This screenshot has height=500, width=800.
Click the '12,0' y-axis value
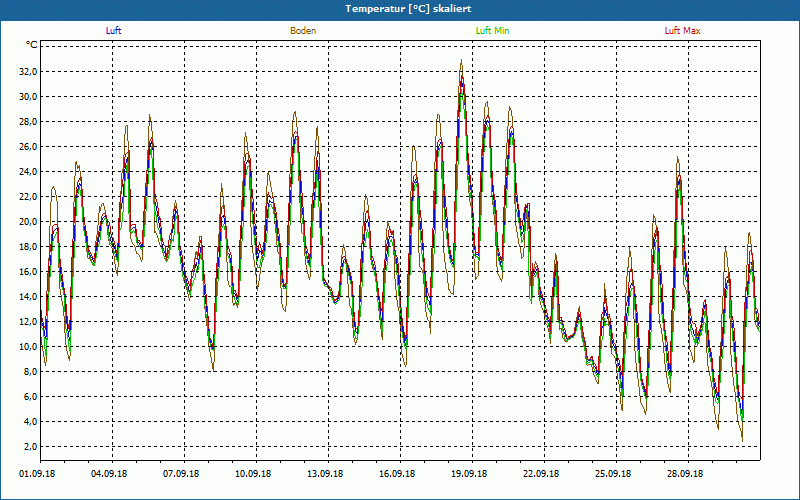29,321
